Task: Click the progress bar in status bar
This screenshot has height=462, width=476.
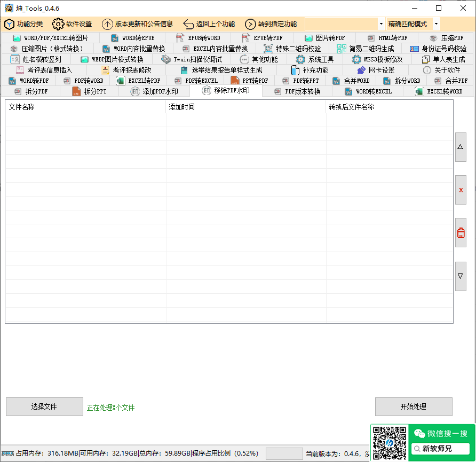Action: pos(284,453)
